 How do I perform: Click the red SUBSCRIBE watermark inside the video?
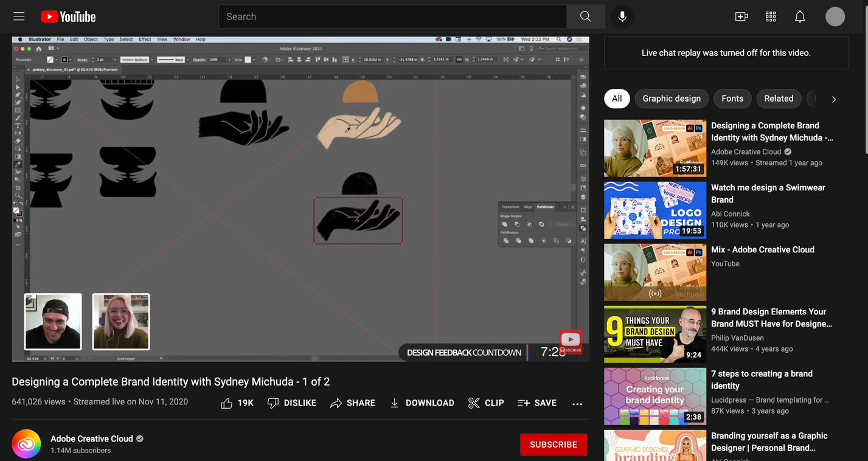[x=571, y=342]
